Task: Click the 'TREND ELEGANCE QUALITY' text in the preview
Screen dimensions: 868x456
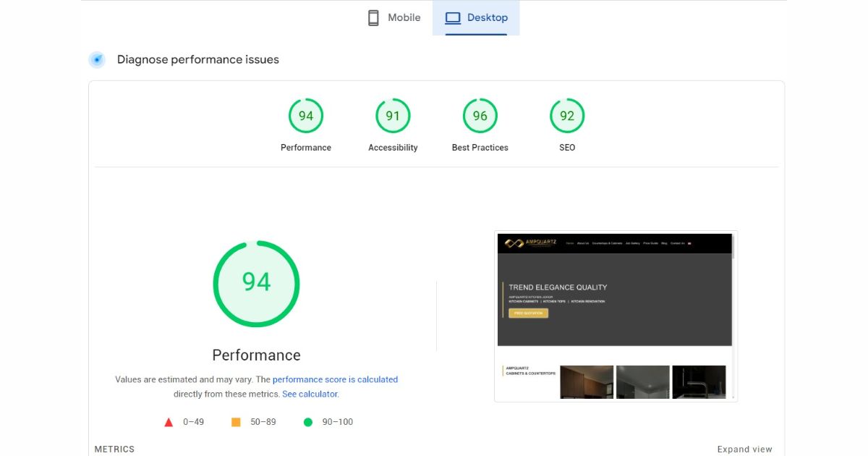Action: [558, 287]
